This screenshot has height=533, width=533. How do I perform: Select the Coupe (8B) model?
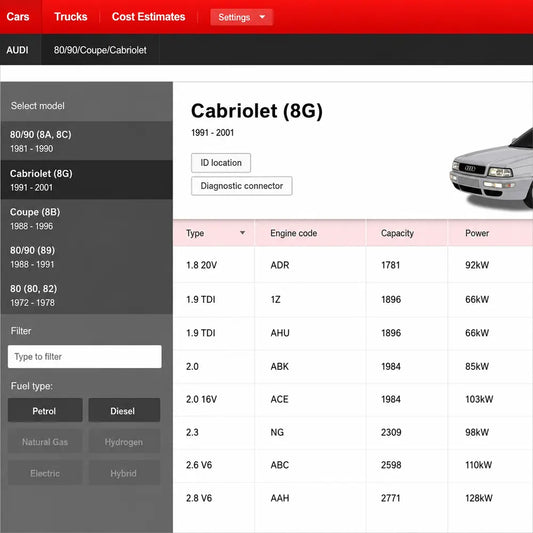click(86, 219)
